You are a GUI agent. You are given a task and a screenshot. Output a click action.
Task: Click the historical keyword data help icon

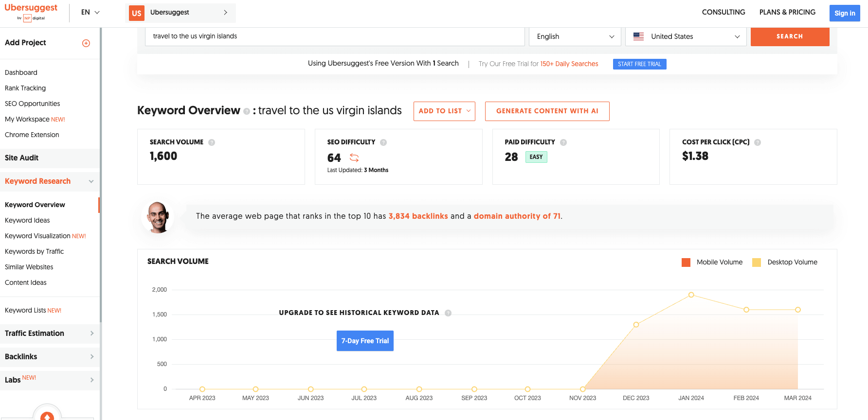click(448, 313)
